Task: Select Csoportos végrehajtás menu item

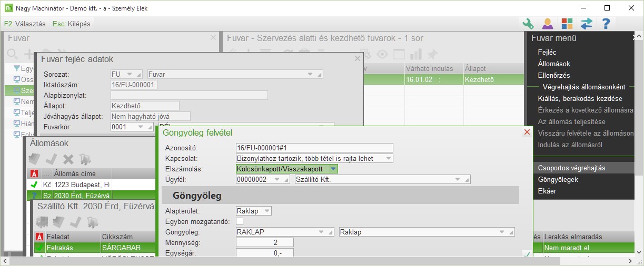Action: pyautogui.click(x=571, y=168)
